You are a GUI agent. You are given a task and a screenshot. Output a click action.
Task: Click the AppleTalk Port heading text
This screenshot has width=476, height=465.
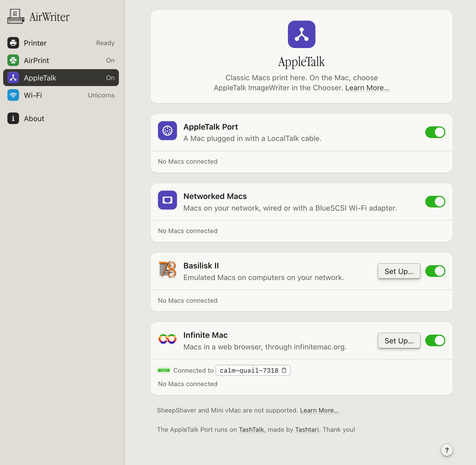211,127
